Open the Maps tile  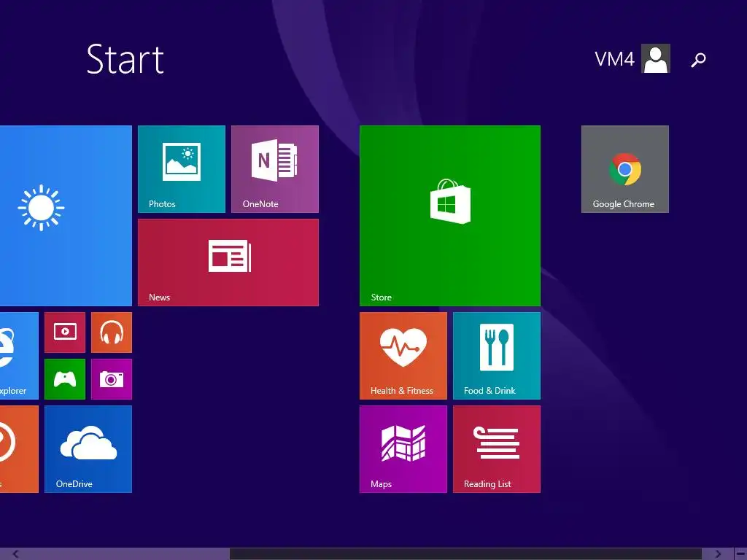(x=403, y=449)
